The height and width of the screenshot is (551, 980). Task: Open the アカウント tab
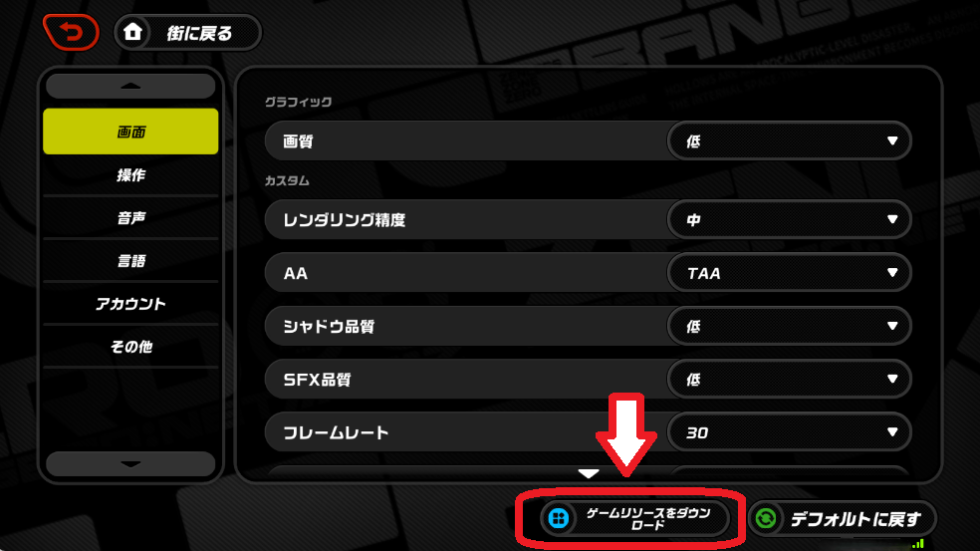[x=130, y=303]
